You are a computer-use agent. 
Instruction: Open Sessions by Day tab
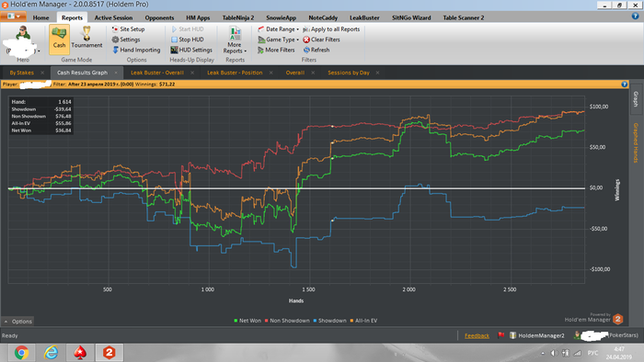tap(349, 73)
